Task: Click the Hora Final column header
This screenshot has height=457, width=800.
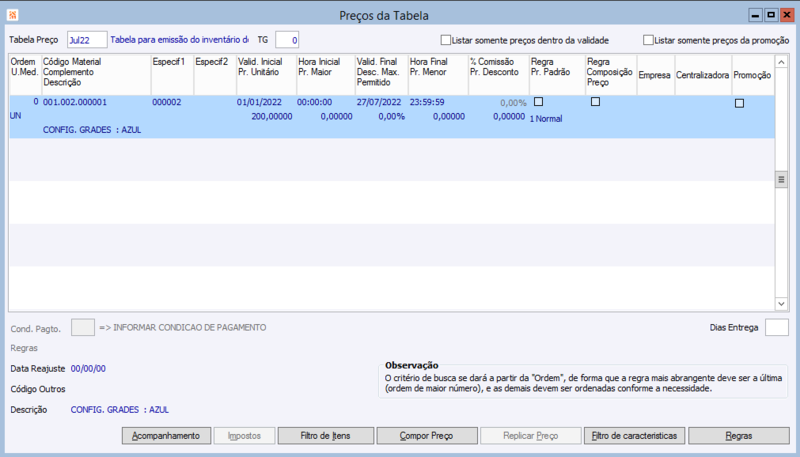Action: [438, 74]
